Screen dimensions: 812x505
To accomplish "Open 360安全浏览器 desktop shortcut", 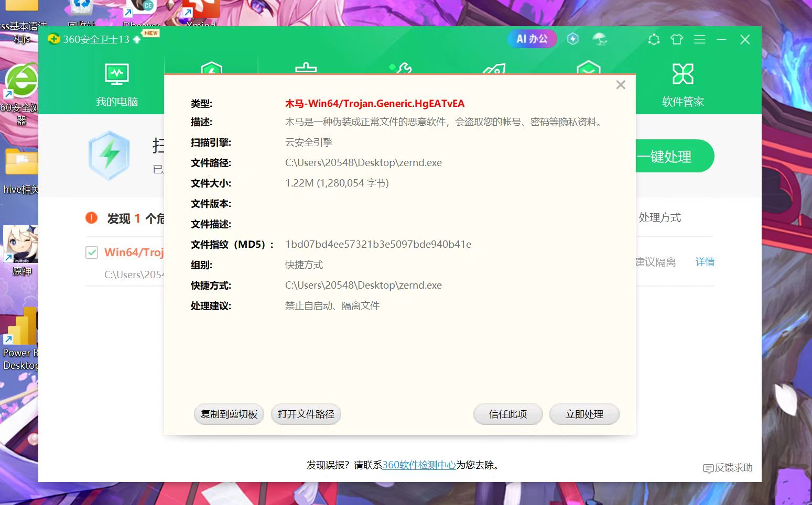I will tap(21, 94).
